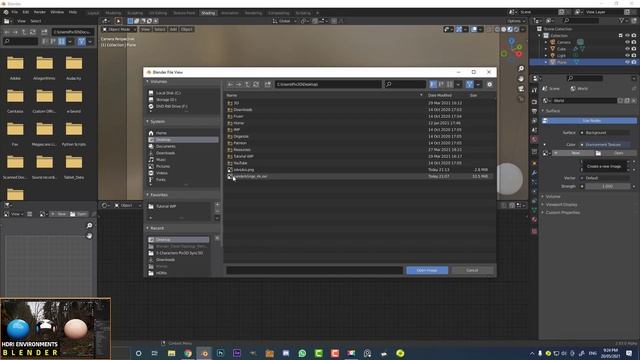This screenshot has width=640, height=360.
Task: Click the file name field beside Open Image
Action: click(x=314, y=270)
